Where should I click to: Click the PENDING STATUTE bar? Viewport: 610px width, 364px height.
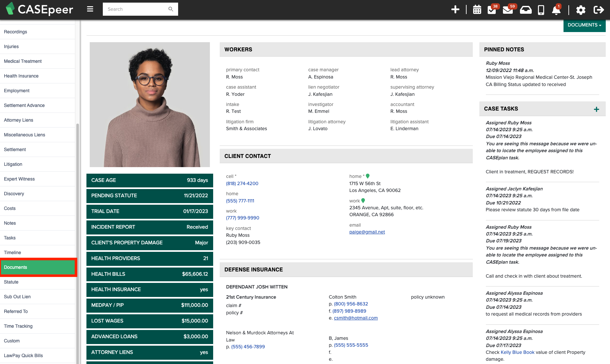pyautogui.click(x=150, y=196)
